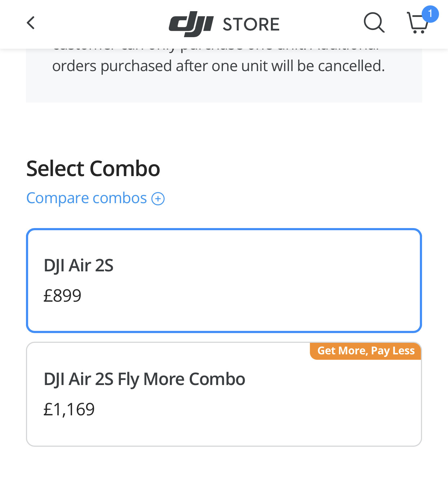This screenshot has width=448, height=494.
Task: Go back using the header chevron arrow
Action: 31,23
